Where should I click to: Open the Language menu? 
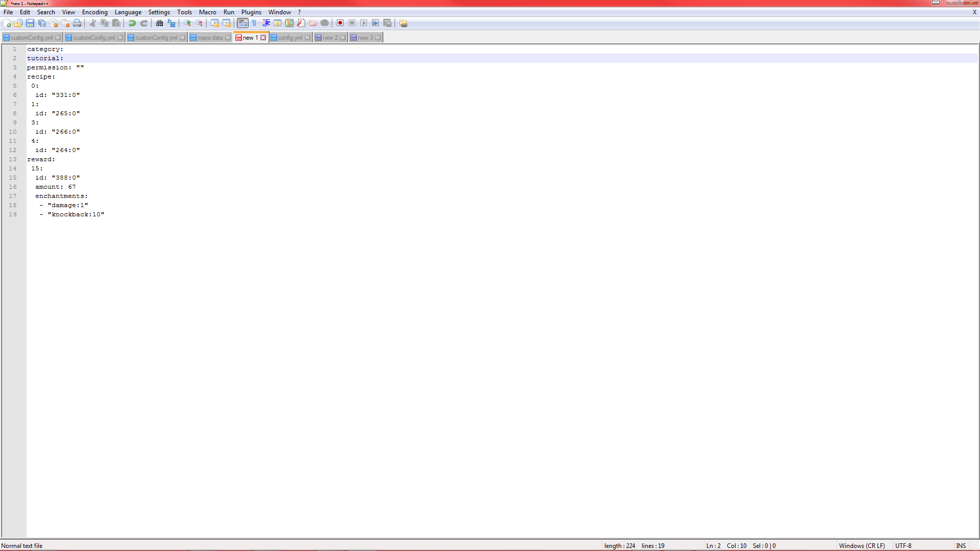tap(128, 12)
